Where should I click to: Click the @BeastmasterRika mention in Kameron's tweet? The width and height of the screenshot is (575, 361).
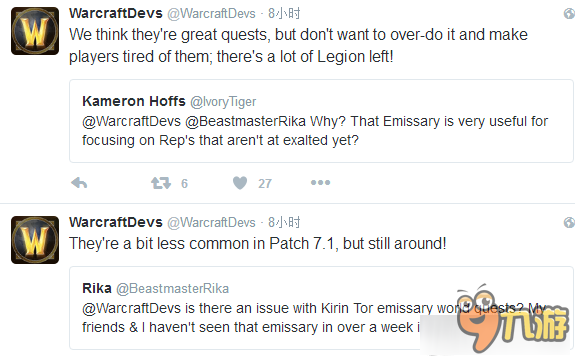pyautogui.click(x=245, y=121)
